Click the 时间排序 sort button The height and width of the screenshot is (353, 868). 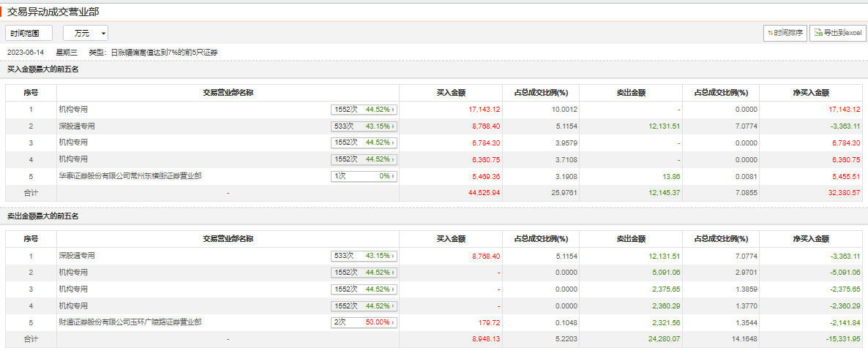pos(785,33)
